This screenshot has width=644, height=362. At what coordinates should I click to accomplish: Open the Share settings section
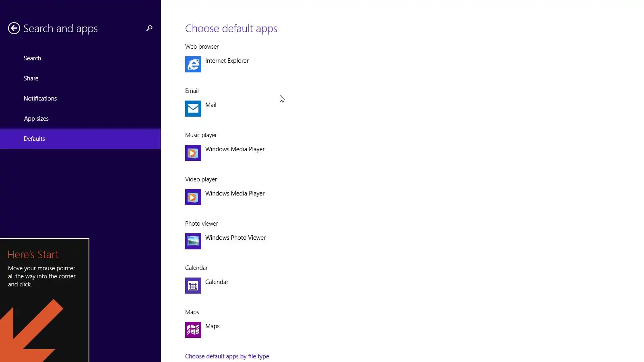click(80, 78)
